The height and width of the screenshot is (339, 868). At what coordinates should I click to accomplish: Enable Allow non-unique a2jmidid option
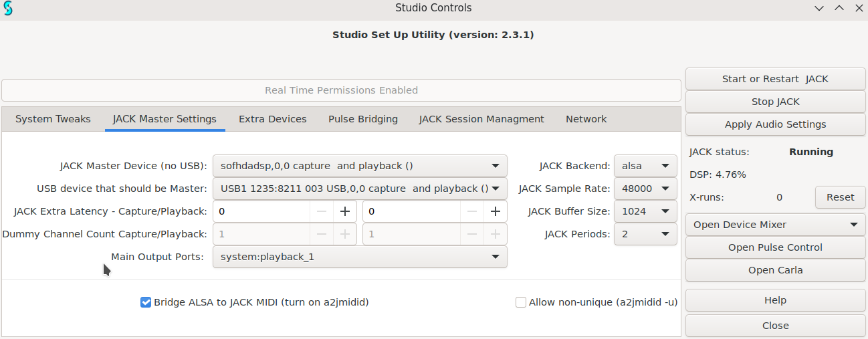point(521,302)
